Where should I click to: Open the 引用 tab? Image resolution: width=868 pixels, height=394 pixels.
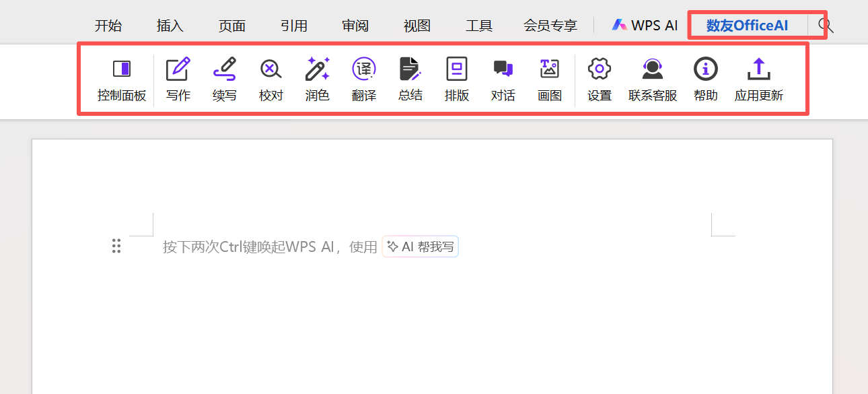294,26
